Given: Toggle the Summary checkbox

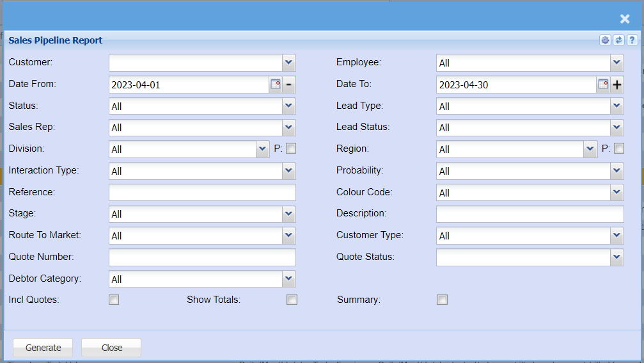Looking at the screenshot, I should click(442, 300).
